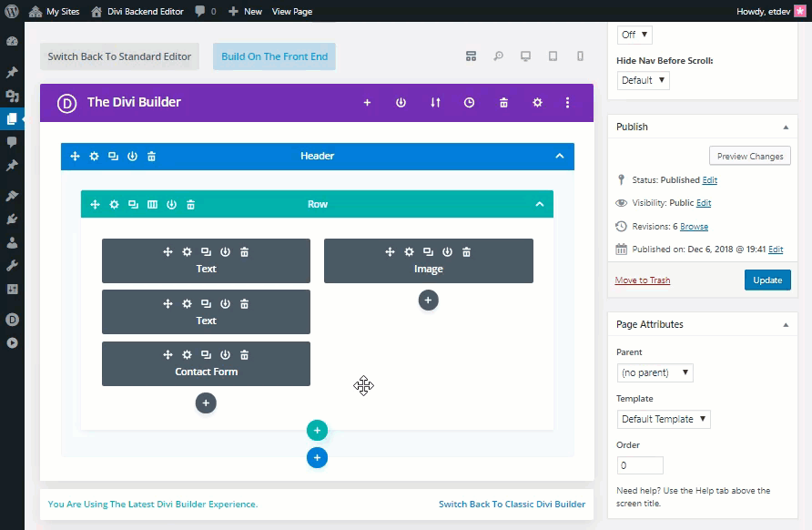Open Hide Nav Before Scroll dropdown
Viewport: 812px width, 530px height.
(x=644, y=80)
